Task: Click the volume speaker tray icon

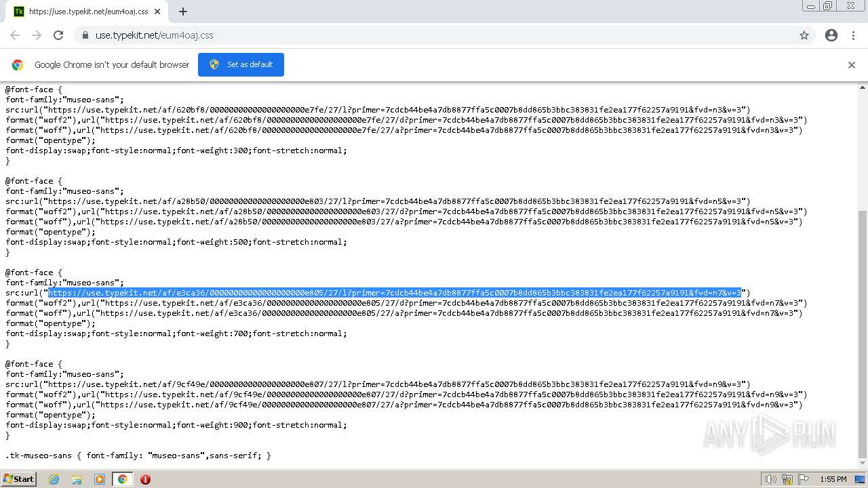Action: [771, 479]
